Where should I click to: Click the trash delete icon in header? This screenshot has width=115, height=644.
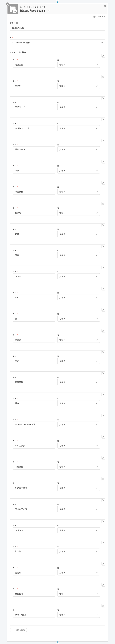105,6
